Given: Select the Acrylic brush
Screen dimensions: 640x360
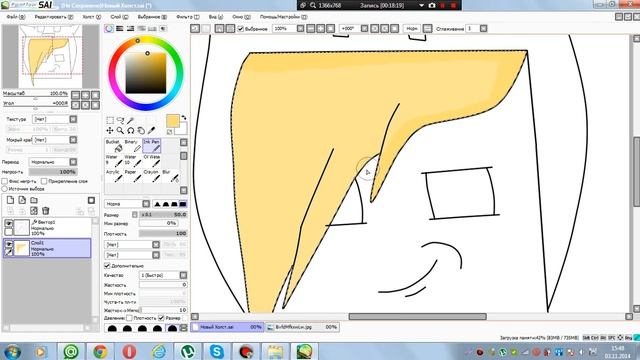Looking at the screenshot, I should point(114,176).
